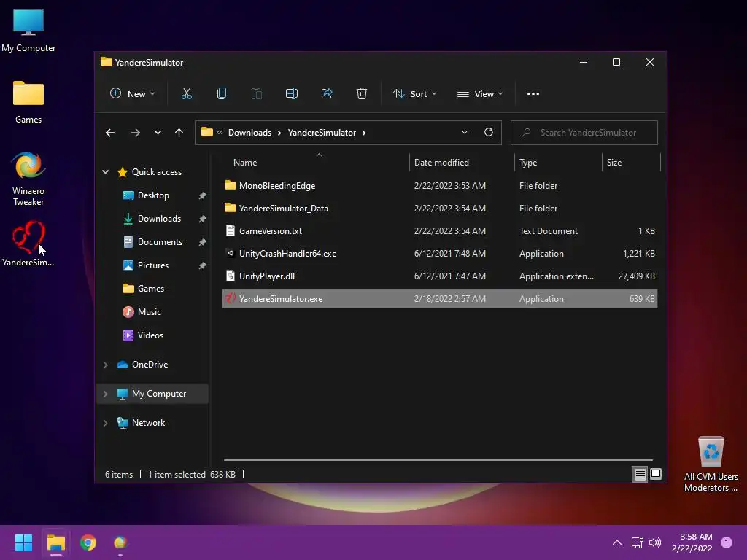Switch to details view icon in status bar
The height and width of the screenshot is (560, 747).
pos(640,474)
